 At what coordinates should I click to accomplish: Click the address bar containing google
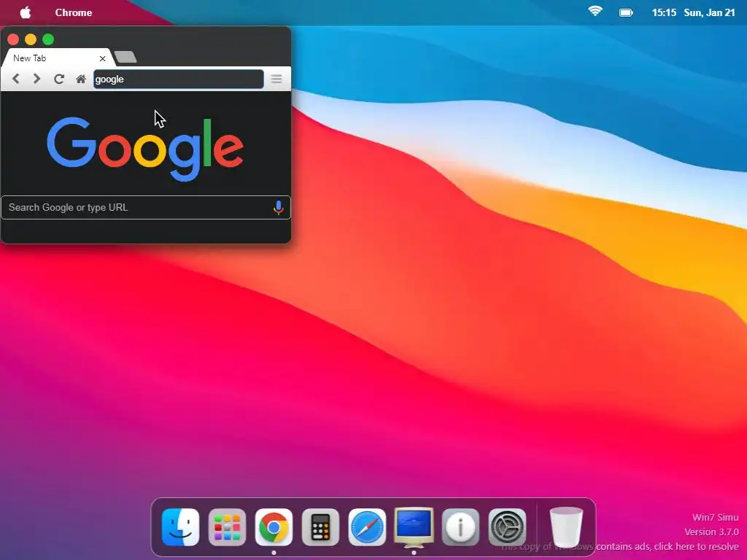coord(178,79)
